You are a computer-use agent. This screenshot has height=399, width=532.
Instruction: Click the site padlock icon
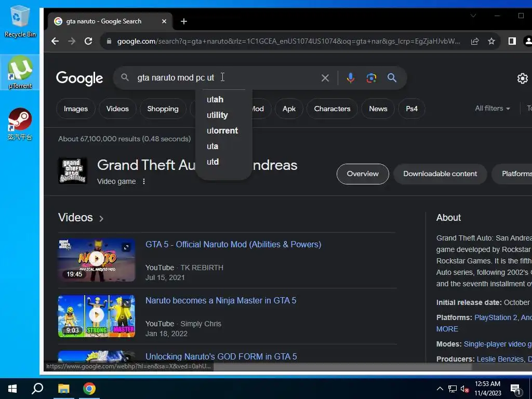(x=109, y=42)
